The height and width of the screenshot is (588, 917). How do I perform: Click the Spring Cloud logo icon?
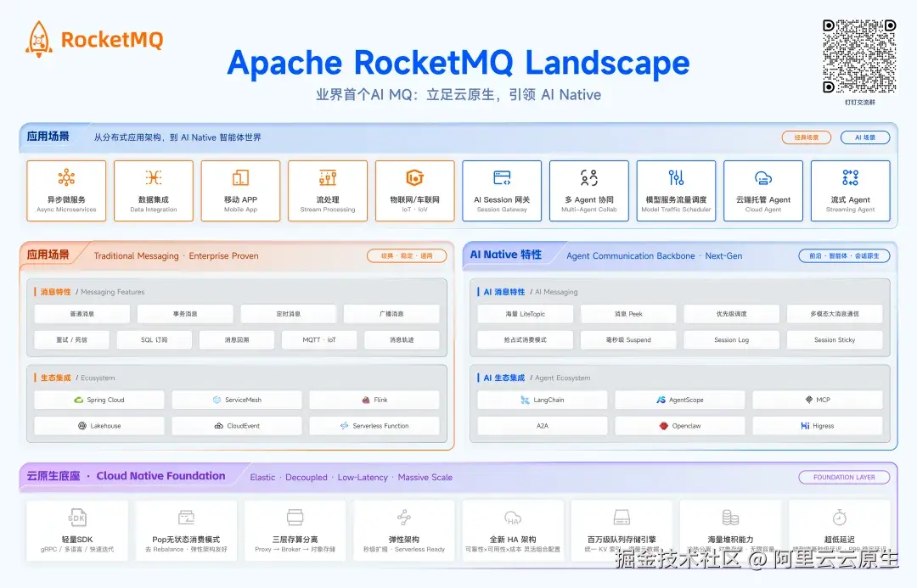coord(78,400)
